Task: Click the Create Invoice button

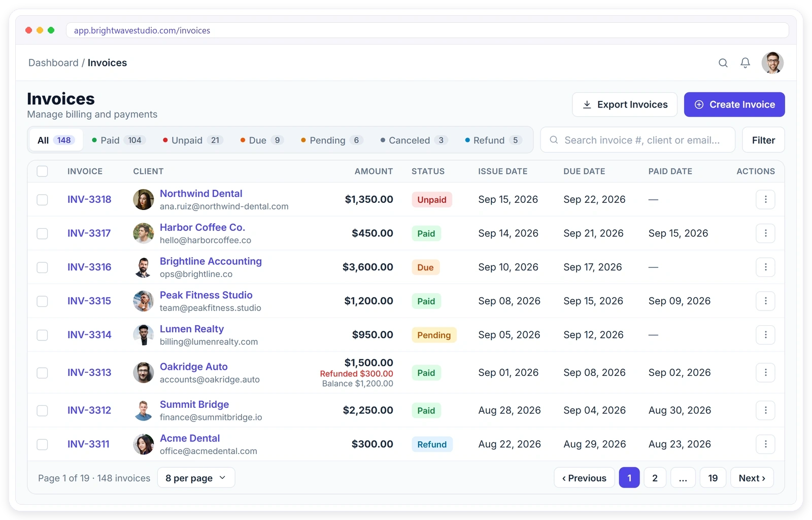Action: [734, 105]
